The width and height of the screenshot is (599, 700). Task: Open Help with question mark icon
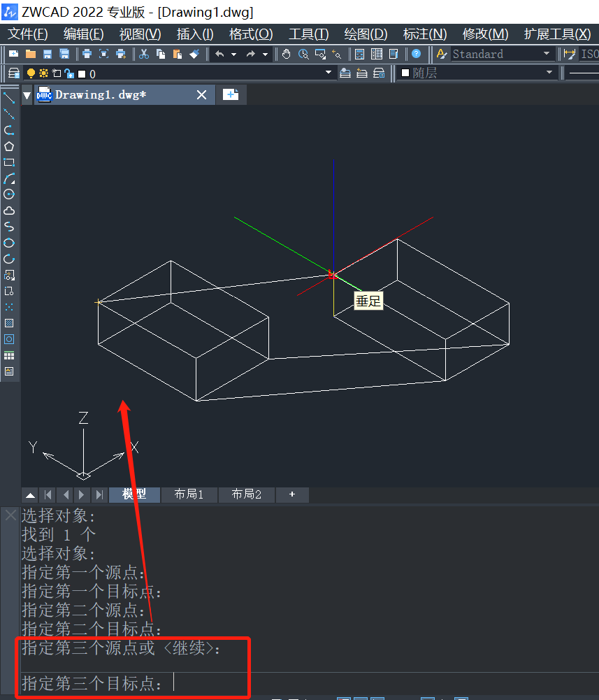[x=416, y=54]
